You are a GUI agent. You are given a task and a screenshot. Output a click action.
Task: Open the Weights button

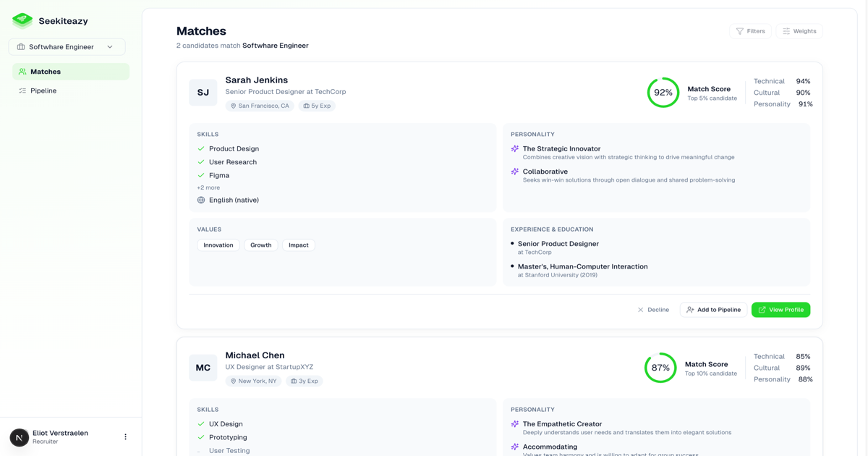(799, 31)
